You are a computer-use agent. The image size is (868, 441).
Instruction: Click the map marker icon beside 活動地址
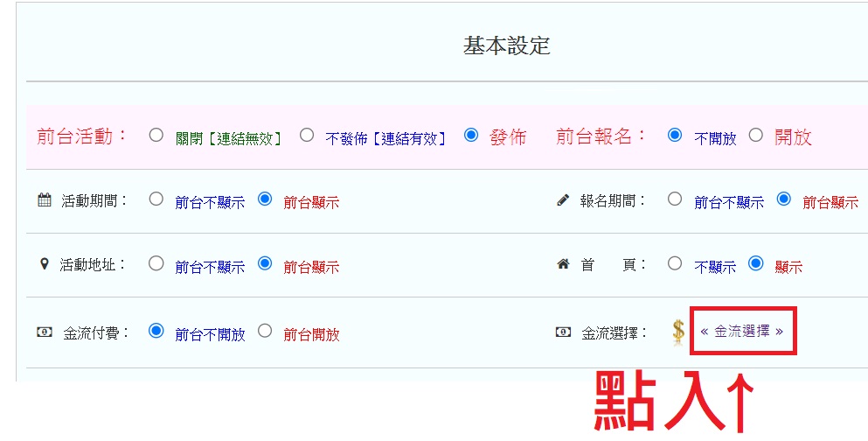point(45,264)
